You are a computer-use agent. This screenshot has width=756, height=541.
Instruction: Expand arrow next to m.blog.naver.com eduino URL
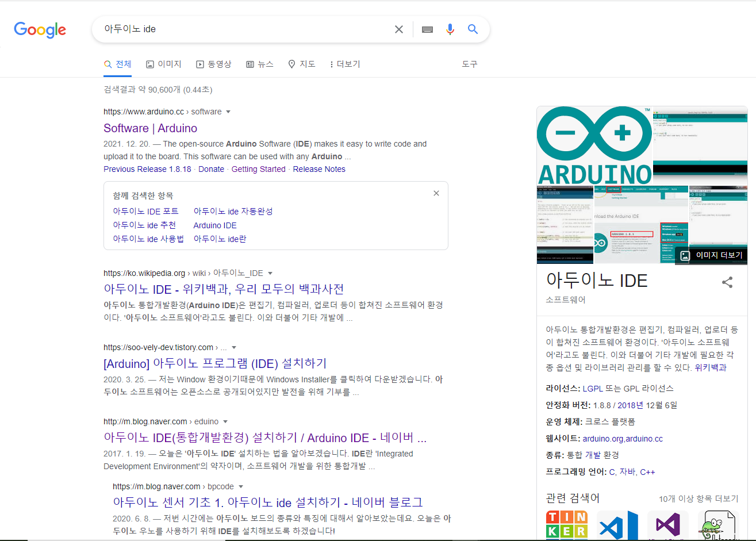click(x=225, y=422)
